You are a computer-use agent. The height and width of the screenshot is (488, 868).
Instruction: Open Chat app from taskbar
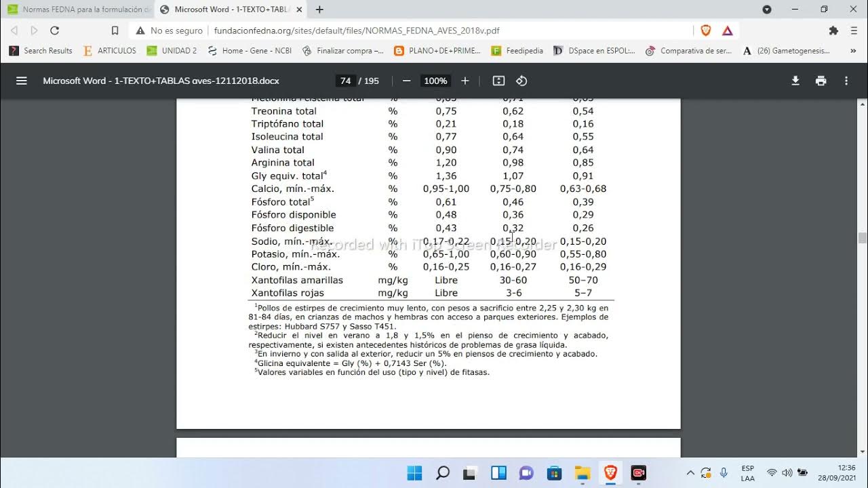526,472
